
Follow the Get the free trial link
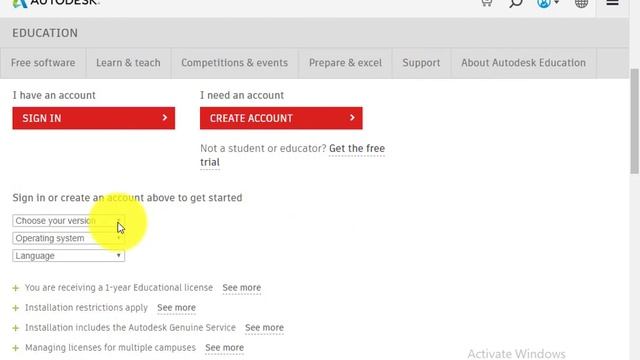click(357, 149)
